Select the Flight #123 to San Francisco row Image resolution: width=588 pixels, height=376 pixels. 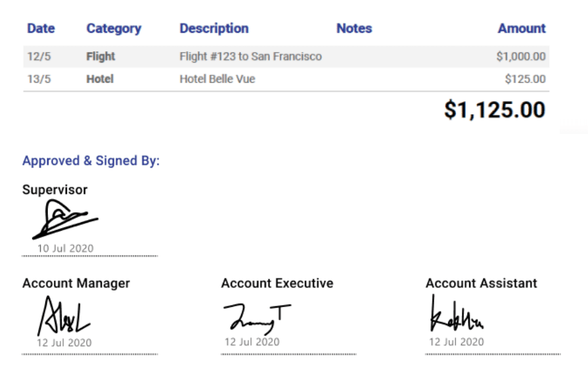[x=286, y=57]
